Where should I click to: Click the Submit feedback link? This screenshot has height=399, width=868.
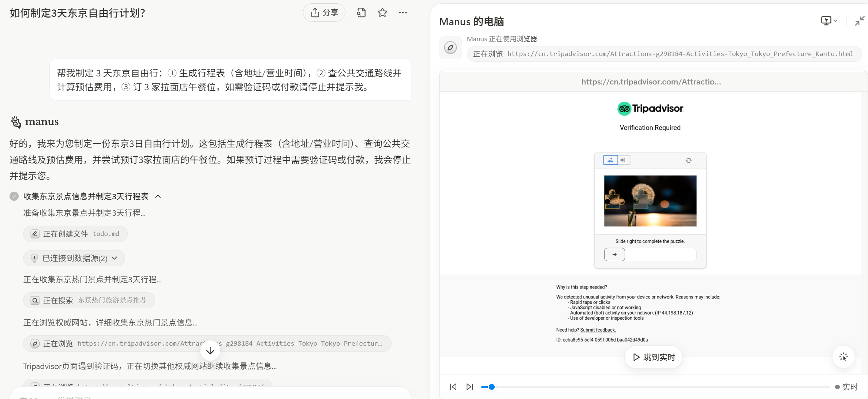(x=598, y=330)
